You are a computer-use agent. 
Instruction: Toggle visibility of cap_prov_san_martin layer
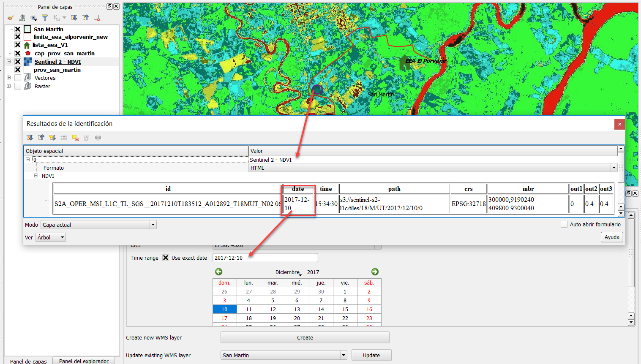18,53
